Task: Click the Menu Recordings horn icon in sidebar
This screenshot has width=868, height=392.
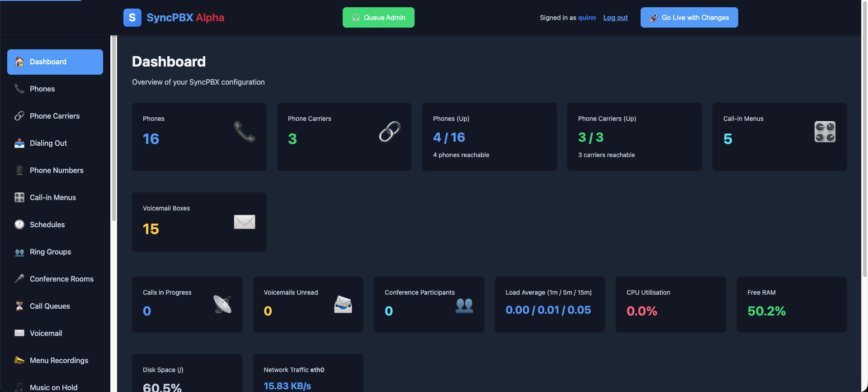Action: [x=19, y=360]
